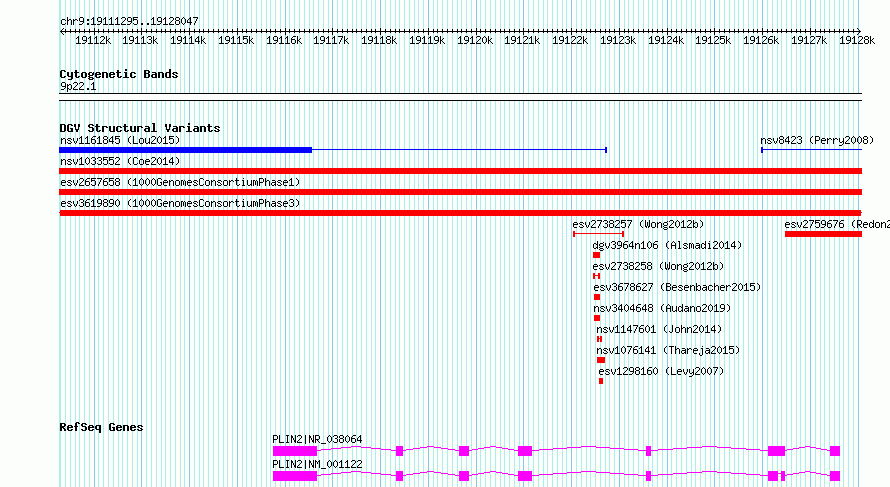Click the esv3619890 (1000GenomesConsortiumPhase3) label

[x=180, y=203]
